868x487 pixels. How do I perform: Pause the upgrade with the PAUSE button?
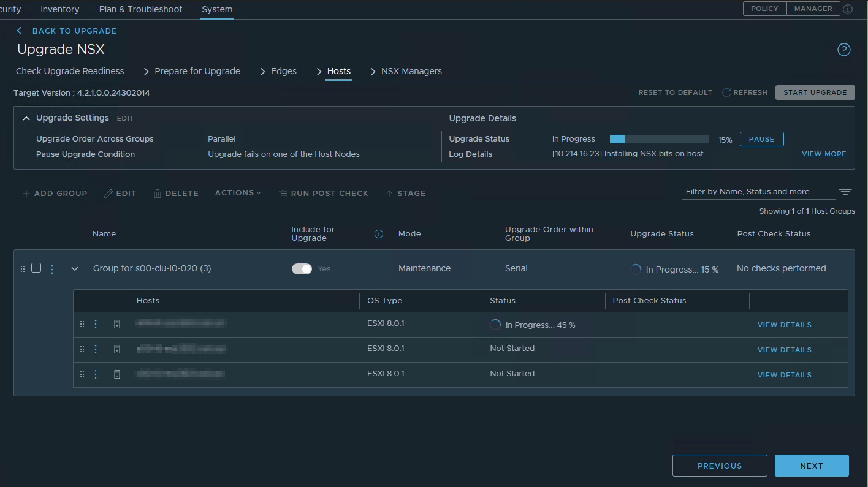[762, 139]
